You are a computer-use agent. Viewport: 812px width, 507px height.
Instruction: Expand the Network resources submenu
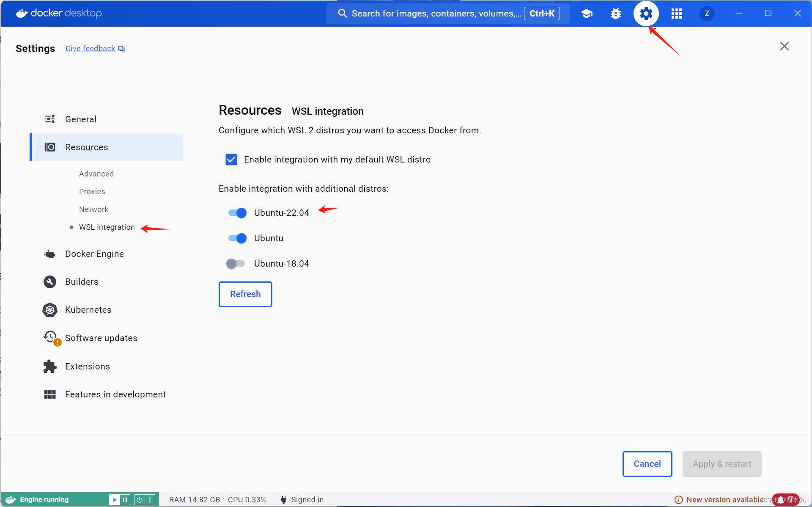pyautogui.click(x=93, y=209)
